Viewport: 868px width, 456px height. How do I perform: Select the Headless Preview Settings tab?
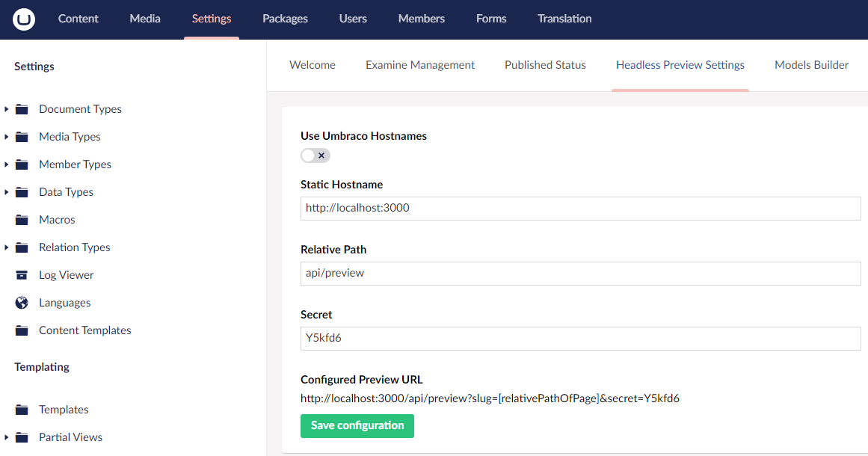pyautogui.click(x=680, y=65)
